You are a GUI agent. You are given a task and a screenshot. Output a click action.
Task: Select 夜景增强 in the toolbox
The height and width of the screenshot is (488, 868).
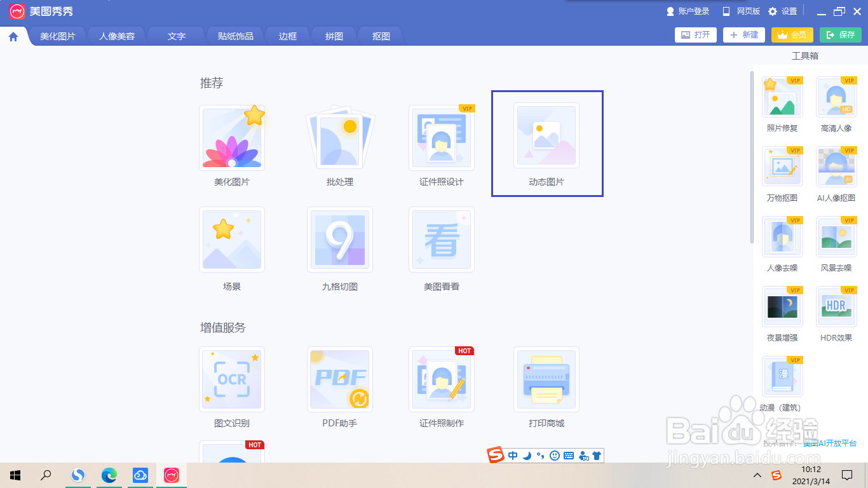click(x=782, y=307)
